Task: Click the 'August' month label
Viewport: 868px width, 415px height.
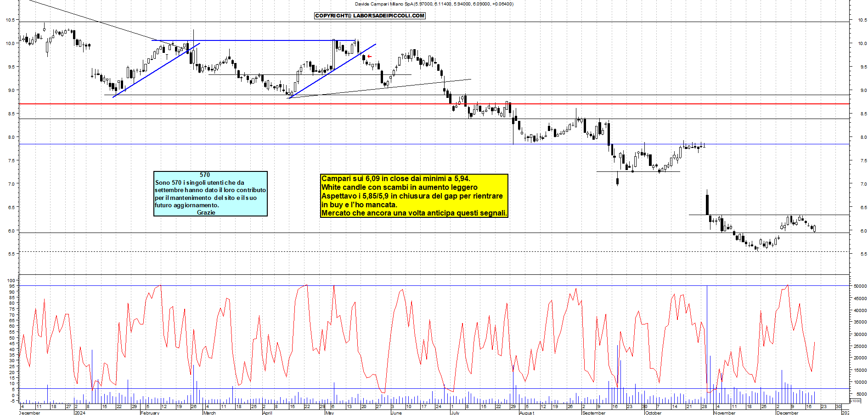Action: coord(527,413)
